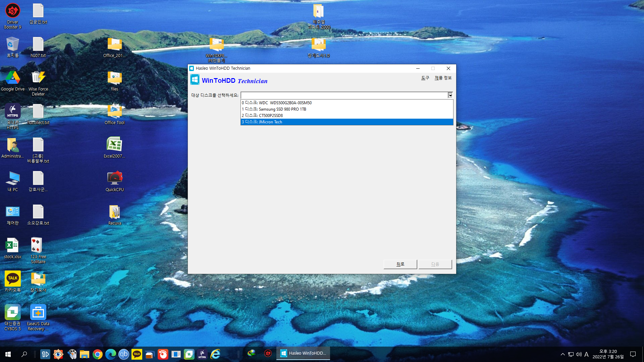The height and width of the screenshot is (362, 644).
Task: Open the network status tray icon
Action: pos(571,354)
